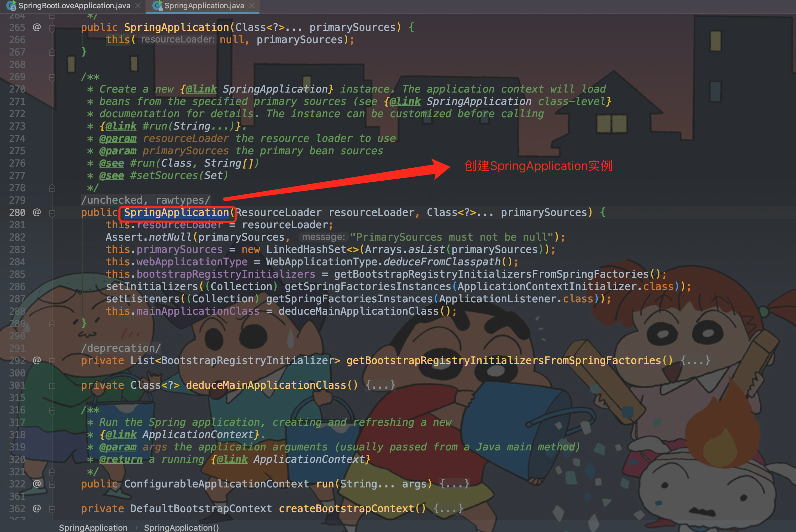
Task: Click the message: parameter hint line 282
Action: click(323, 237)
